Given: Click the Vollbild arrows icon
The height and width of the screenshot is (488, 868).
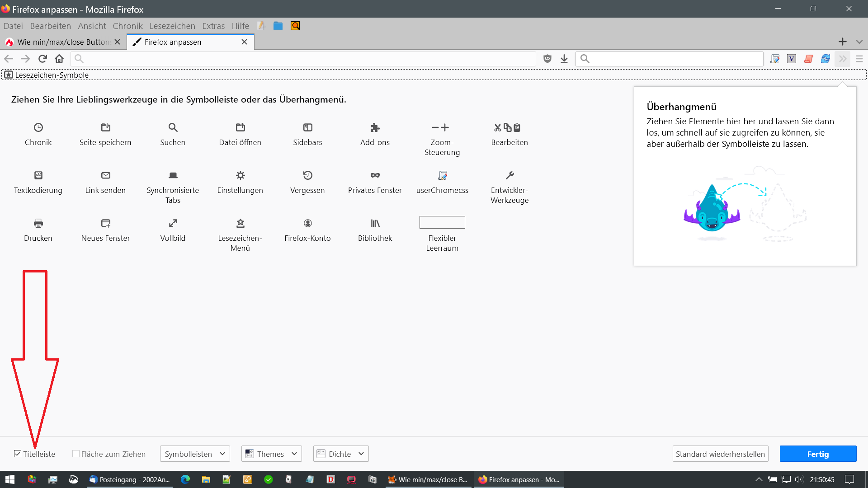Looking at the screenshot, I should (173, 223).
